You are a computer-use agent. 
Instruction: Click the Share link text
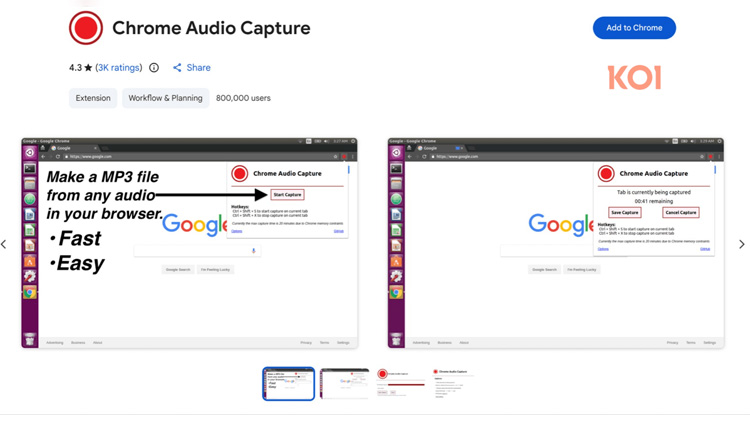[x=198, y=68]
